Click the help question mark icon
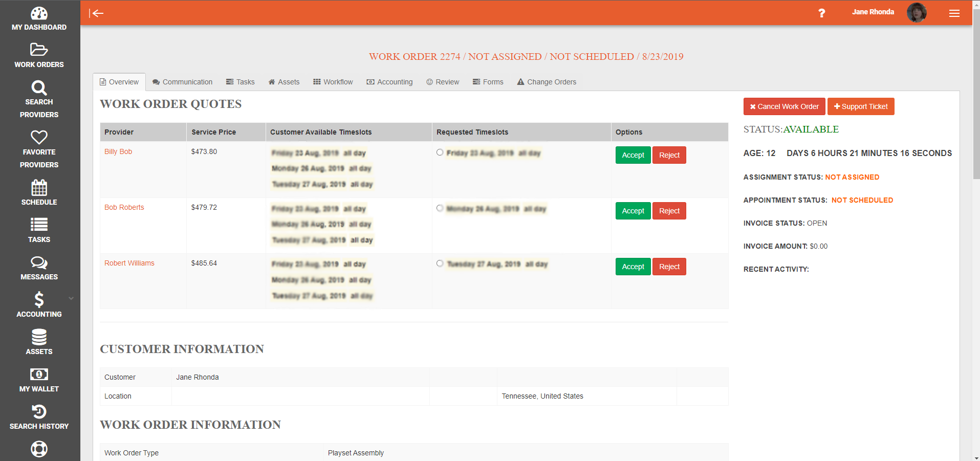Viewport: 980px width, 461px height. coord(821,13)
